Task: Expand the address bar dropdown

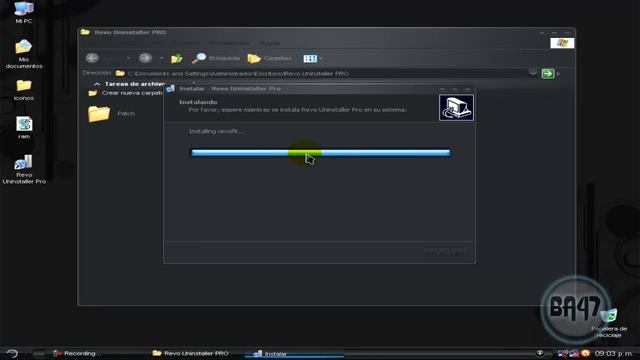Action: (x=533, y=73)
